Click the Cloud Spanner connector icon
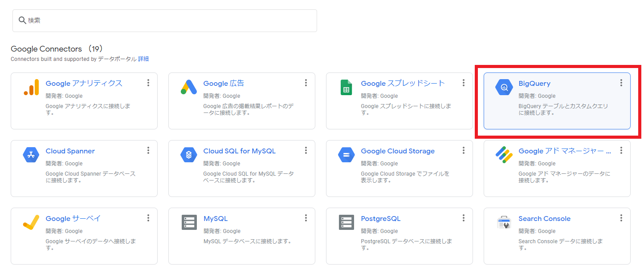The height and width of the screenshot is (269, 644). tap(31, 155)
